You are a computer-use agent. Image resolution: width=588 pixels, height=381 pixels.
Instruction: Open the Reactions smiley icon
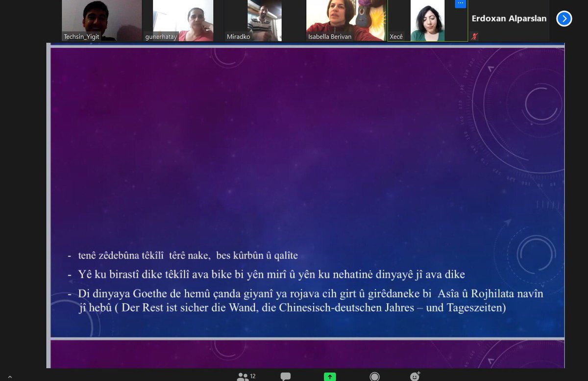tap(415, 377)
